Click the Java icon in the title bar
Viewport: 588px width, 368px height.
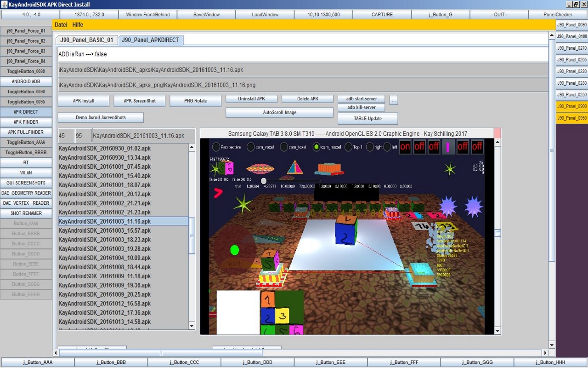[4, 4]
